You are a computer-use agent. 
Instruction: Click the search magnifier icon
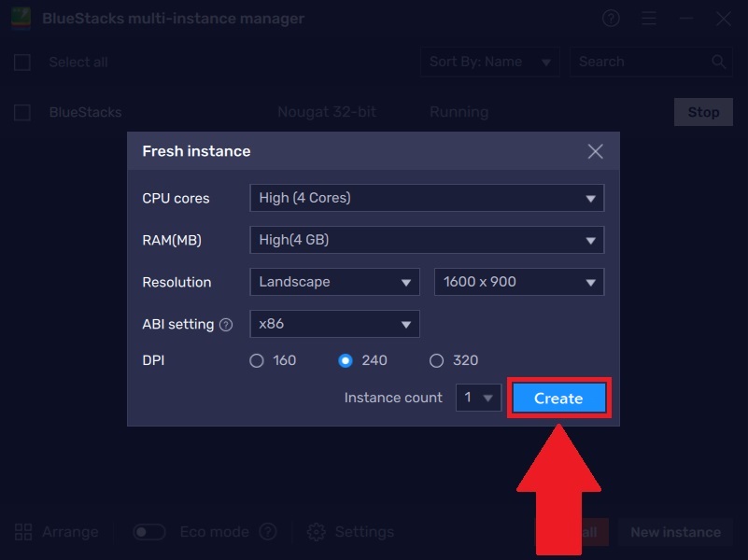pos(719,62)
